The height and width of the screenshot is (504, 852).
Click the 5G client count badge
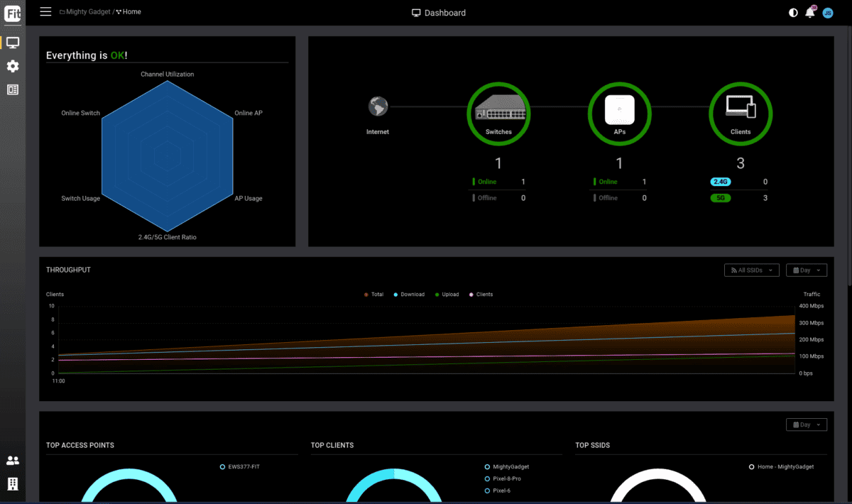(x=720, y=198)
